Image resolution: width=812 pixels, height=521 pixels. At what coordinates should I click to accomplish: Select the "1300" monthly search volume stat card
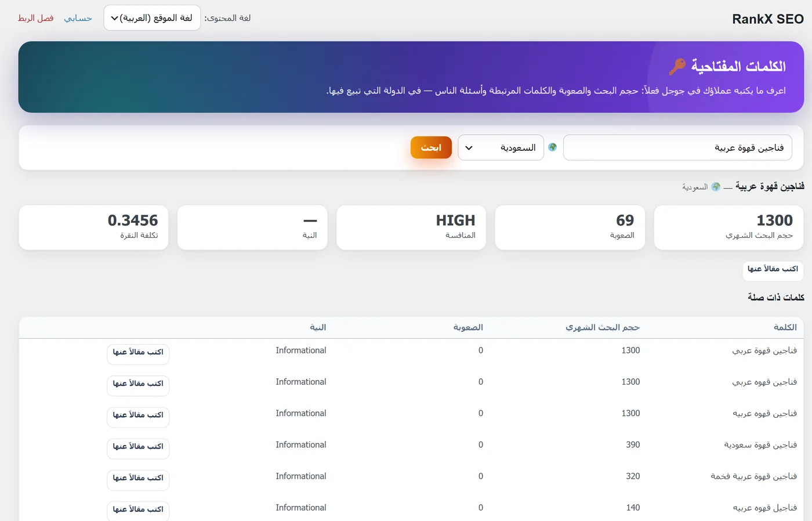click(x=729, y=227)
